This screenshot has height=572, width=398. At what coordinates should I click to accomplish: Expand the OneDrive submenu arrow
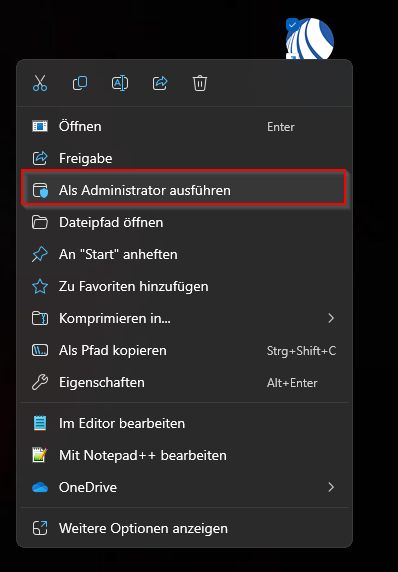coord(331,487)
